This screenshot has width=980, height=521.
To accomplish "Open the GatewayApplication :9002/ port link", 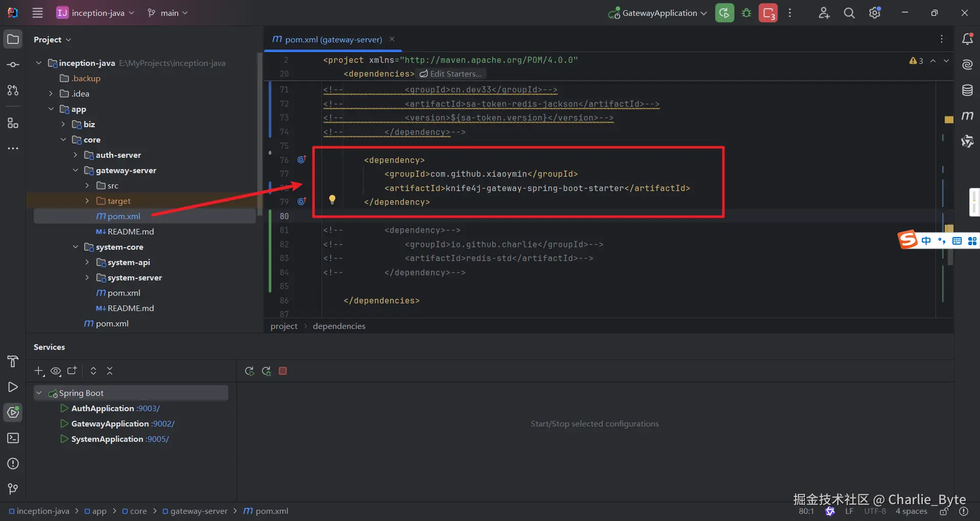I will tap(163, 423).
